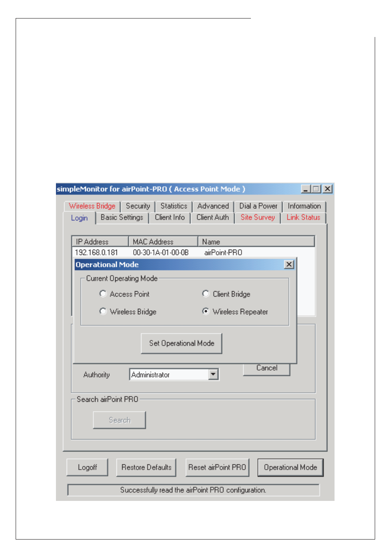Screen dimensions: 392x556
Task: Click the Search button
Action: [x=119, y=420]
